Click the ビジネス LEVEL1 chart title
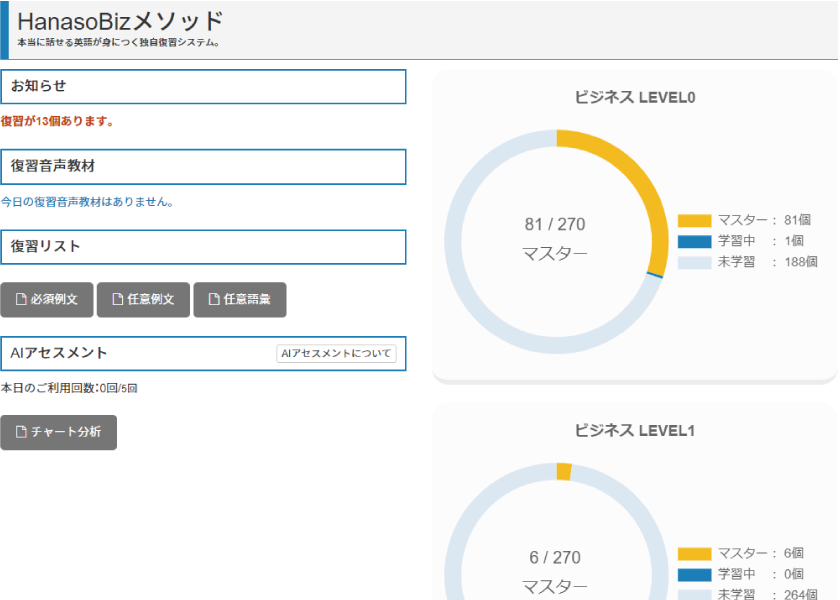The height and width of the screenshot is (600, 840). point(635,431)
